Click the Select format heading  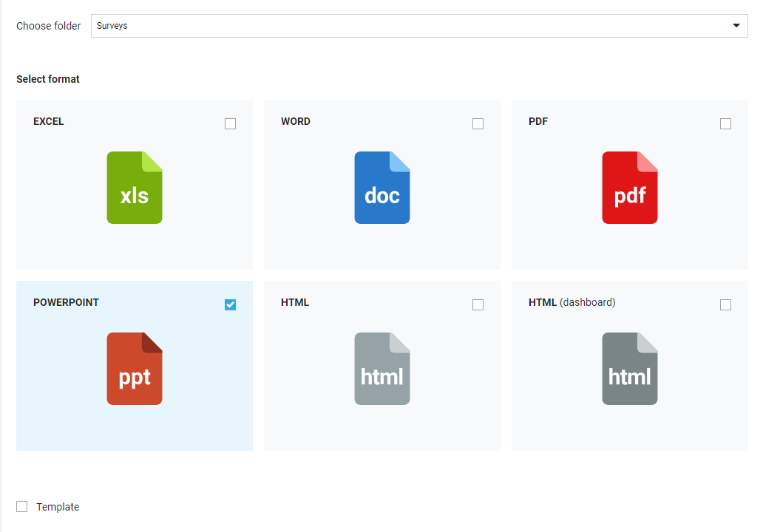tap(47, 79)
